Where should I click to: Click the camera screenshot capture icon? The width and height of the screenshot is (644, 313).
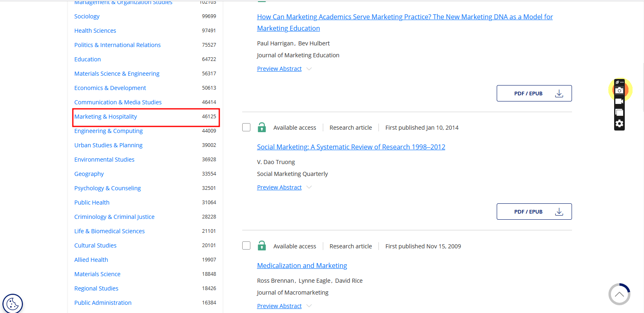tap(619, 90)
